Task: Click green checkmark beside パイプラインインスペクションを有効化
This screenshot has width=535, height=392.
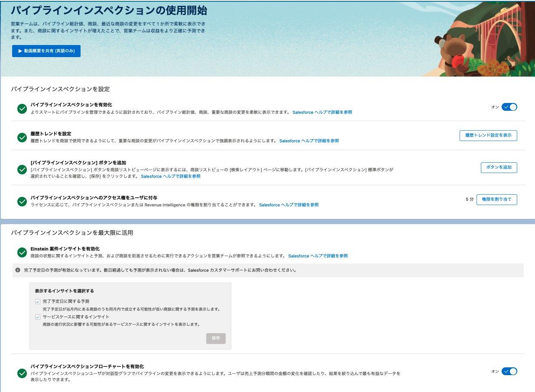Action: point(22,109)
